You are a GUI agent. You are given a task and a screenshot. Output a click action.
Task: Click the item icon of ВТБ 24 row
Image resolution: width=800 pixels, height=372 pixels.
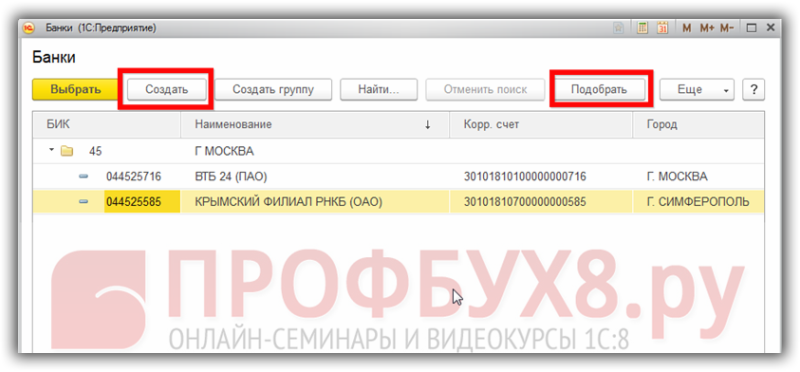tap(84, 177)
